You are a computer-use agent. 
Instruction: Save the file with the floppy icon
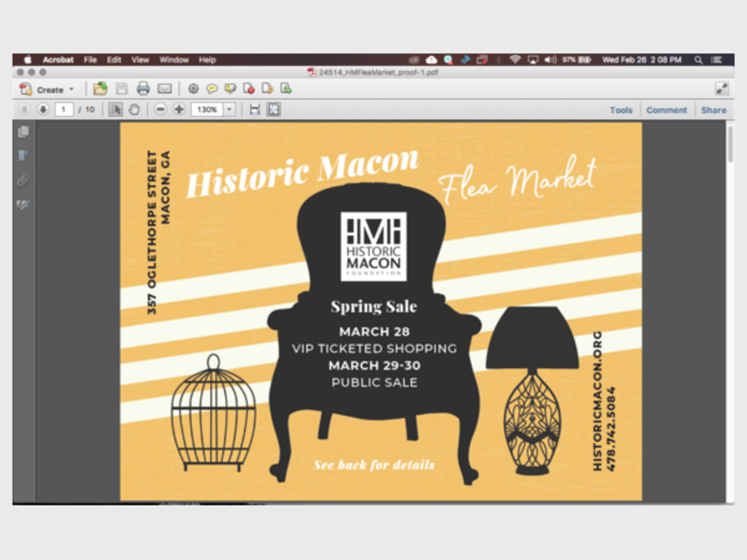coord(122,89)
